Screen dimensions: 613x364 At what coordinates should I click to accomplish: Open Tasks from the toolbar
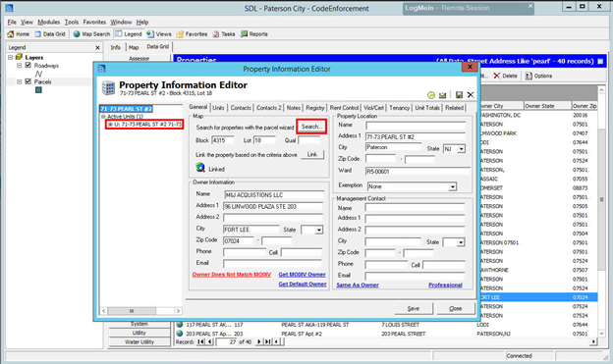click(224, 34)
